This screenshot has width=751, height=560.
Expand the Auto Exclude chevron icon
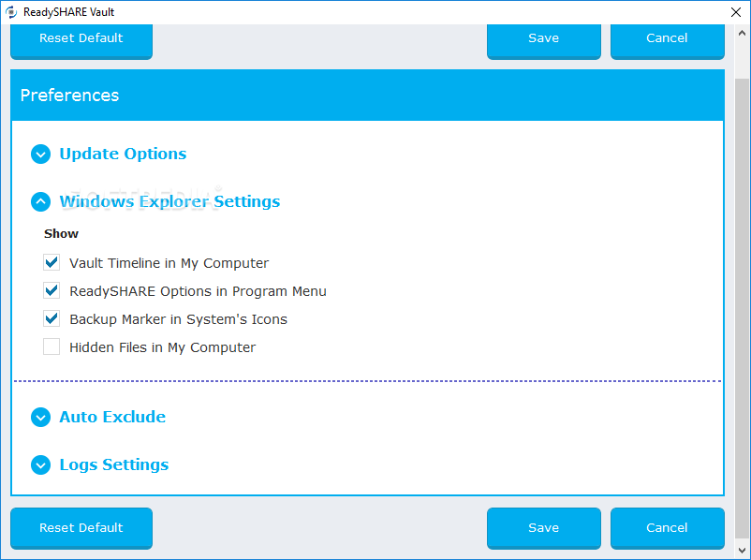tap(40, 418)
